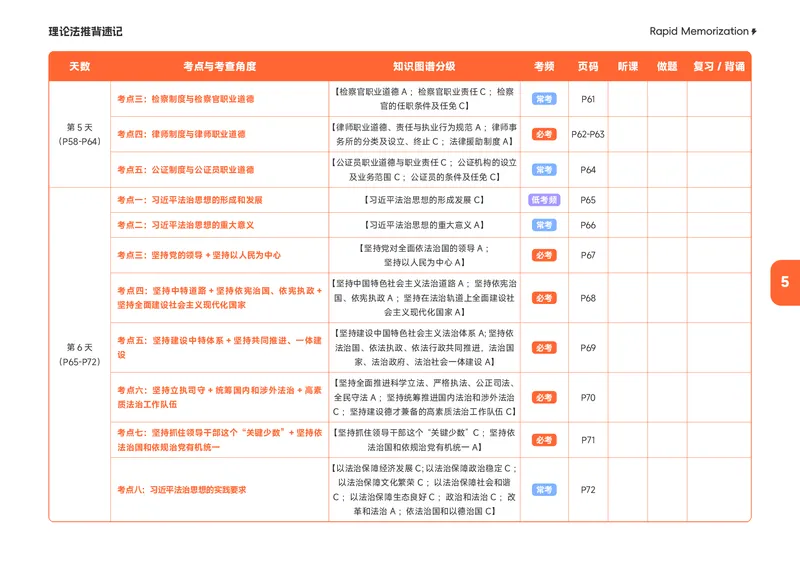Open 考点三:坚持党的领导+坚持以人民为中心
This screenshot has width=800, height=566.
199,255
